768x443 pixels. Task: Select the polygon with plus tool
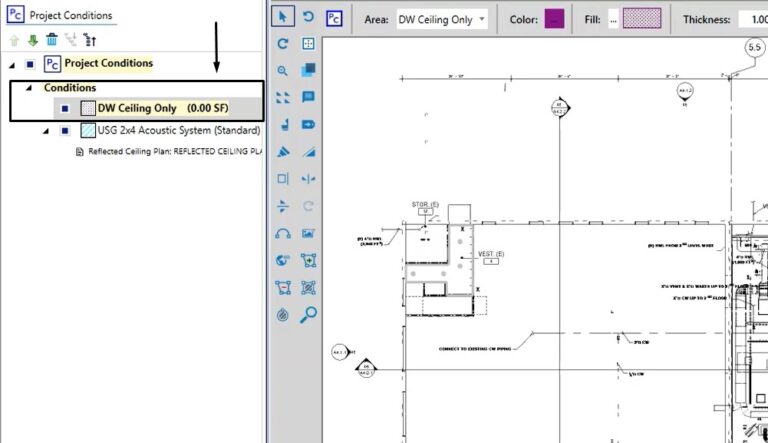click(308, 260)
